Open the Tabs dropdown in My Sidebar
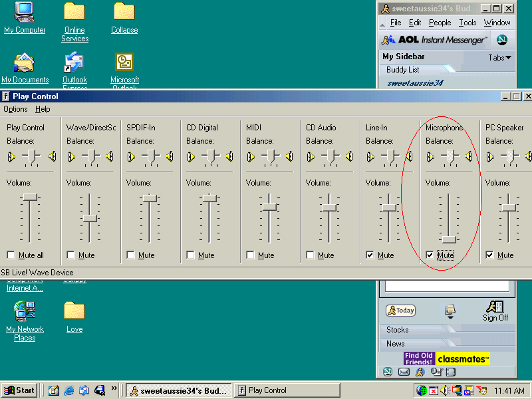Screen dimensions: 532x399 tap(500, 58)
